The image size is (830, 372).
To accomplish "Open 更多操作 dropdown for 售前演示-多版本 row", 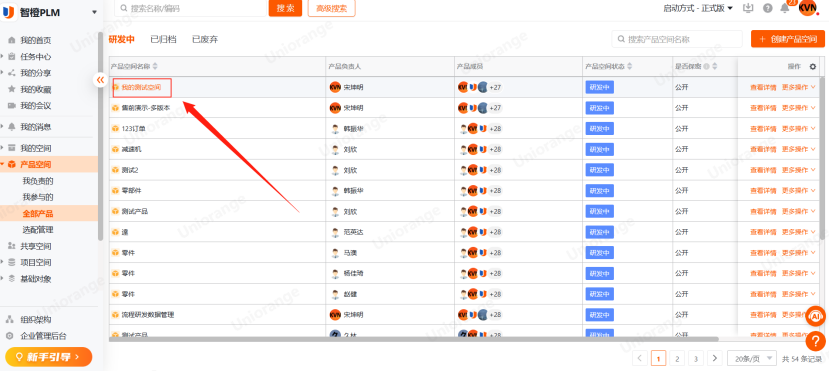I will (x=799, y=108).
